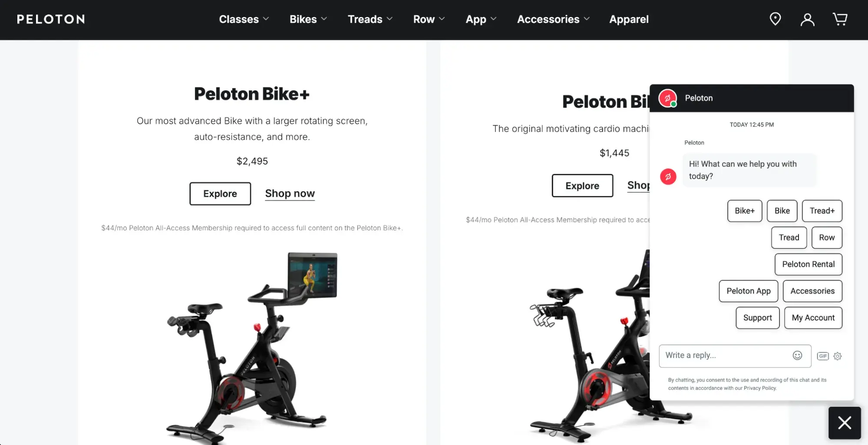Viewport: 868px width, 445px height.
Task: Click Explore under Peloton Bike+
Action: coord(220,194)
